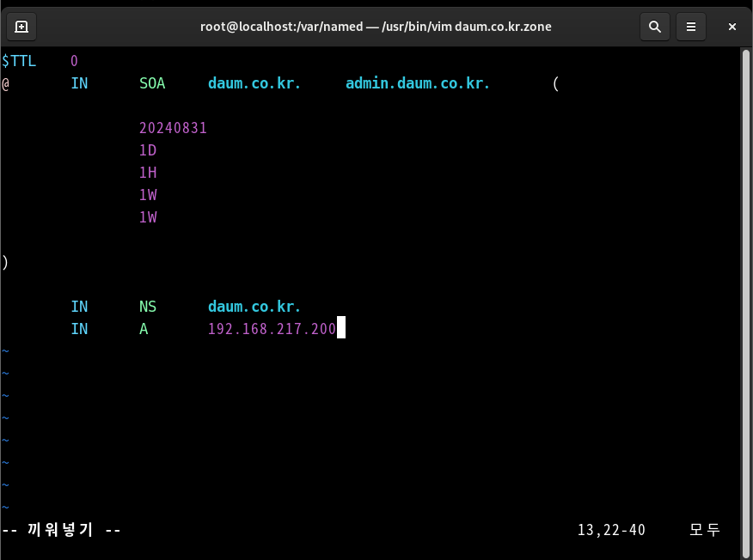Viewport: 753px width, 560px height.
Task: Click the @ origin symbol
Action: pos(5,84)
